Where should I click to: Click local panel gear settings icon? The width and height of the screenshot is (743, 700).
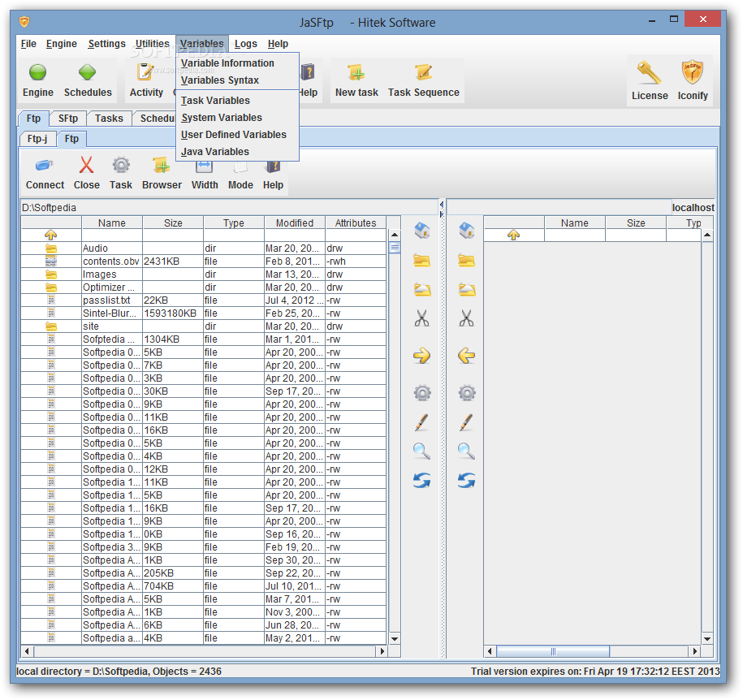[422, 393]
